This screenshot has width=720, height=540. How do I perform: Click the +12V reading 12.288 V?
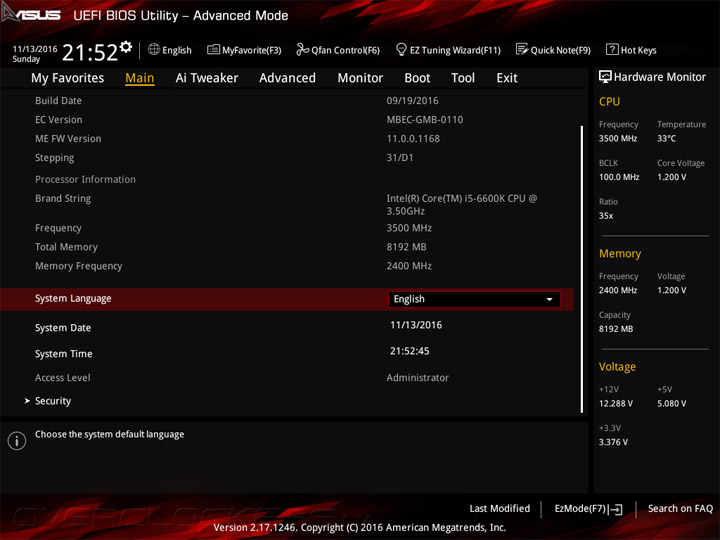point(616,403)
